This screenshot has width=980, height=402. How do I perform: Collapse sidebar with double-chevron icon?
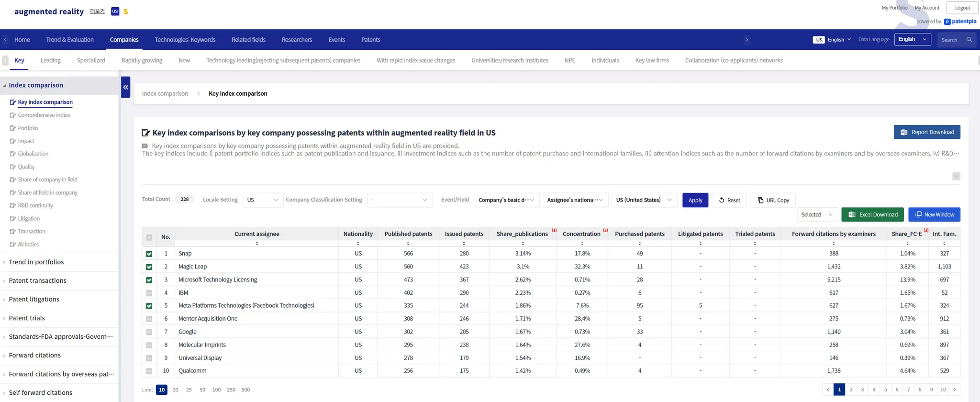point(126,87)
